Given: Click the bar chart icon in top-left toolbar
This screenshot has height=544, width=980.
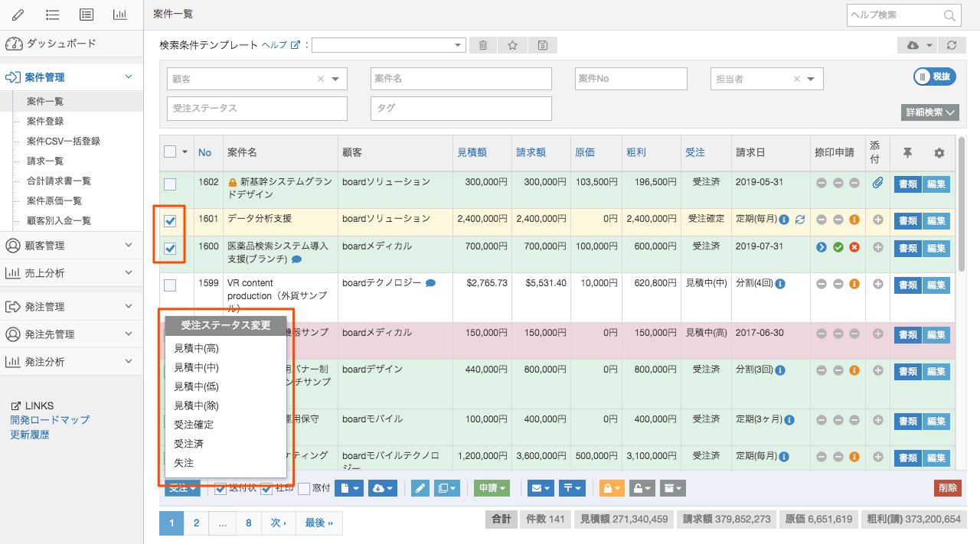Looking at the screenshot, I should (119, 15).
